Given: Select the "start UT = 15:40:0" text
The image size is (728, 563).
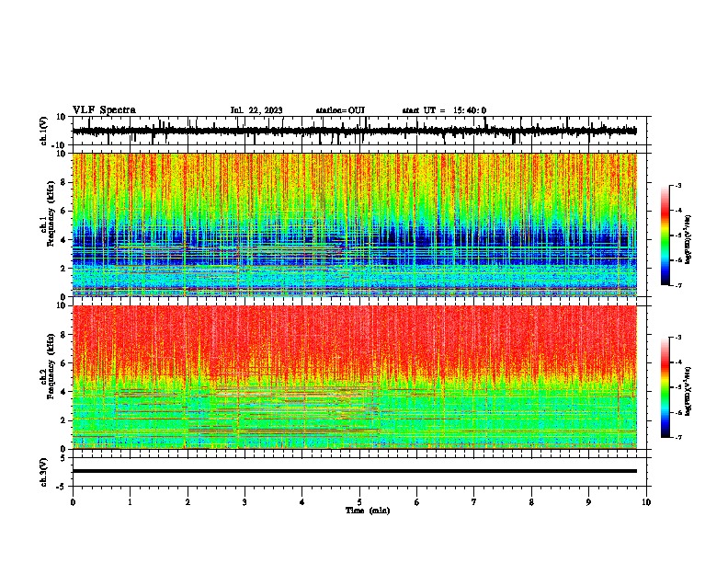Looking at the screenshot, I should [x=444, y=110].
